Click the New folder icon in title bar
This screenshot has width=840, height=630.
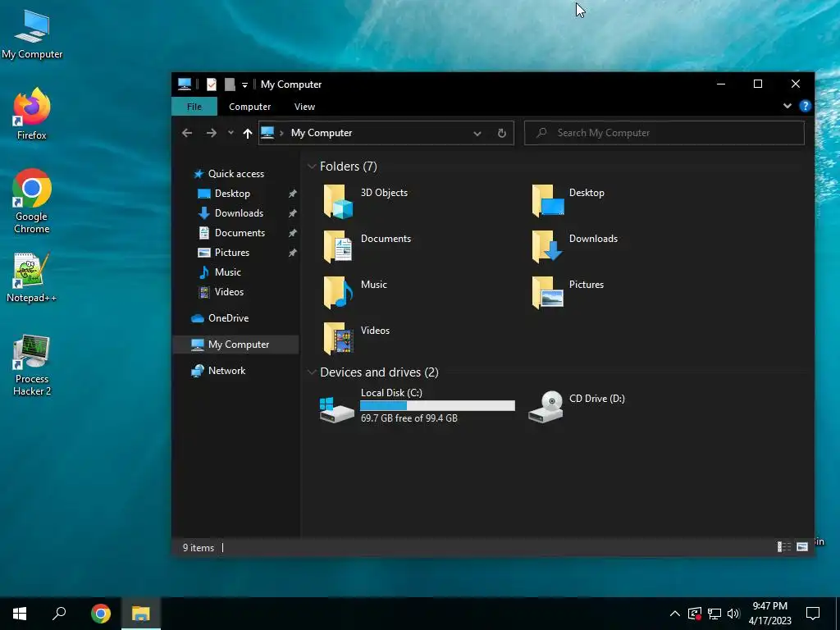(x=230, y=84)
